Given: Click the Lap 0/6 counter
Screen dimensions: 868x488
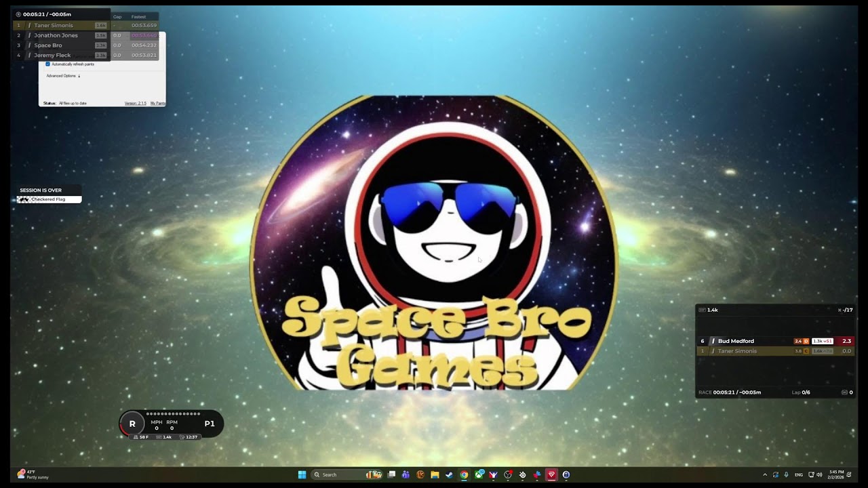Looking at the screenshot, I should coord(801,392).
